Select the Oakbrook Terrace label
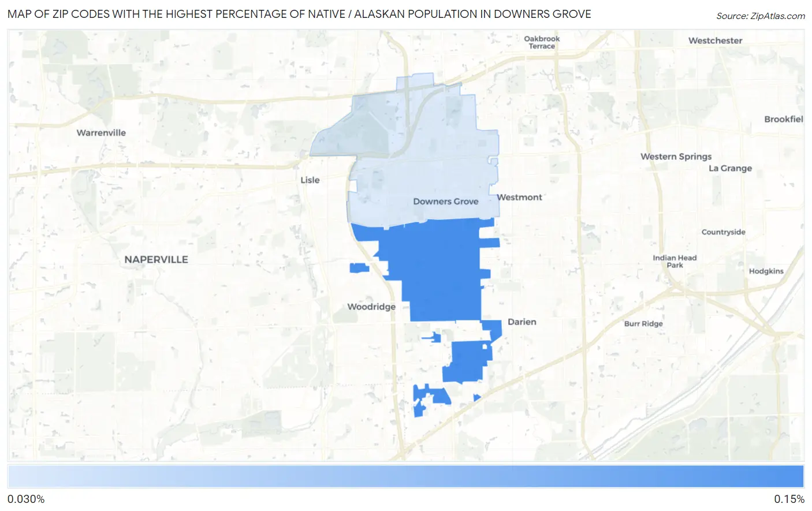Viewport: 812px width, 511px height. [542, 42]
